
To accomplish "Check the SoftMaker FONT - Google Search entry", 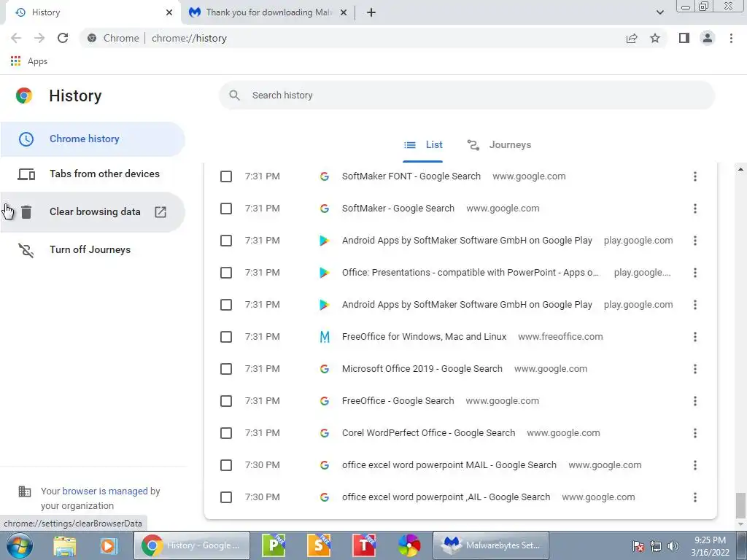I will pos(226,176).
